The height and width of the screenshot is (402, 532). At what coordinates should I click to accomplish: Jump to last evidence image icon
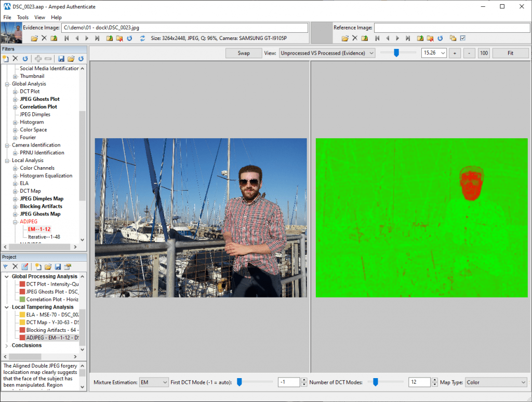coord(97,38)
